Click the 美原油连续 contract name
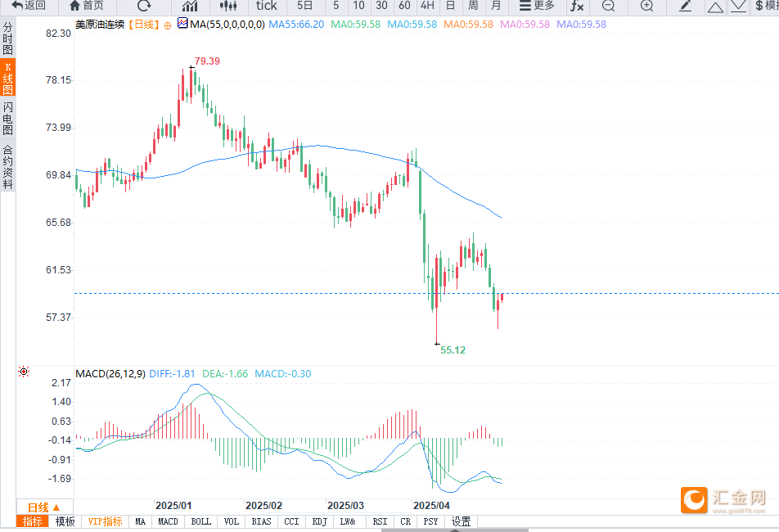Screen dimensions: 779x532 100,25
